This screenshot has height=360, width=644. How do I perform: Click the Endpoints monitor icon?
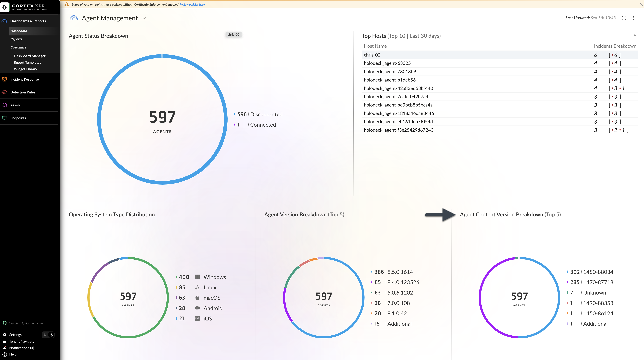click(4, 118)
